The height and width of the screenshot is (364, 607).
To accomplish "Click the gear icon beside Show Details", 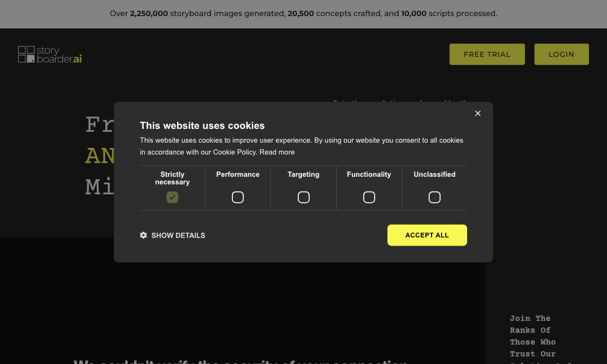I will pyautogui.click(x=143, y=235).
